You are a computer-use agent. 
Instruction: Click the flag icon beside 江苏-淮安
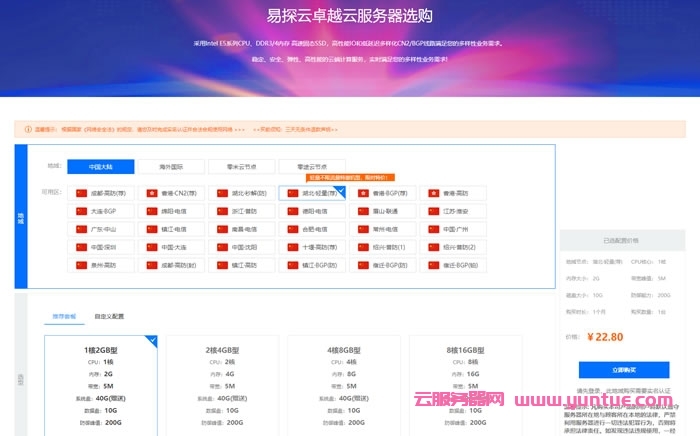coord(434,211)
